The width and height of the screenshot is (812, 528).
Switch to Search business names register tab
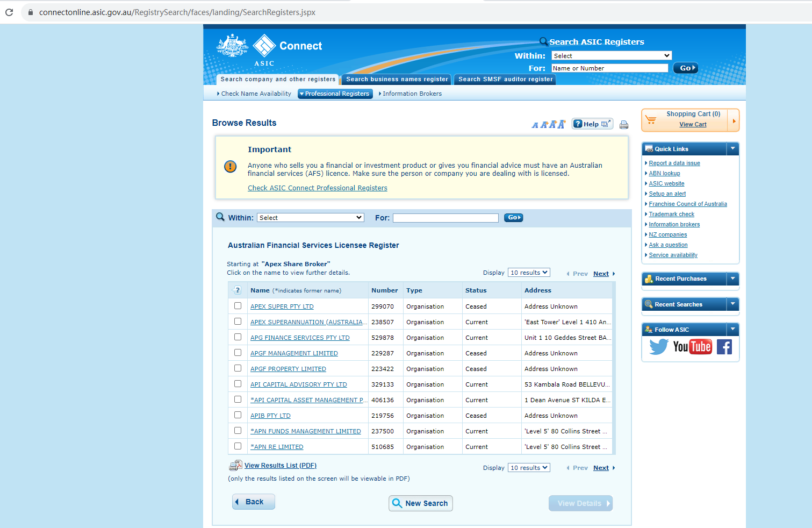[x=397, y=80]
